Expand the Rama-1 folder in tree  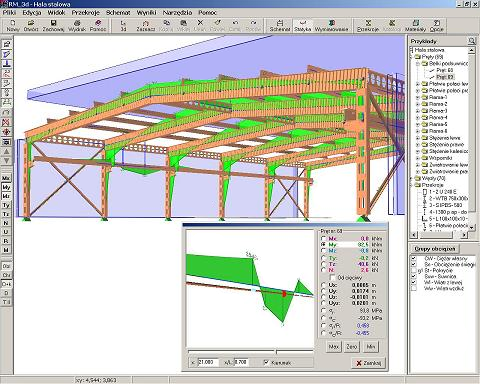pos(418,97)
